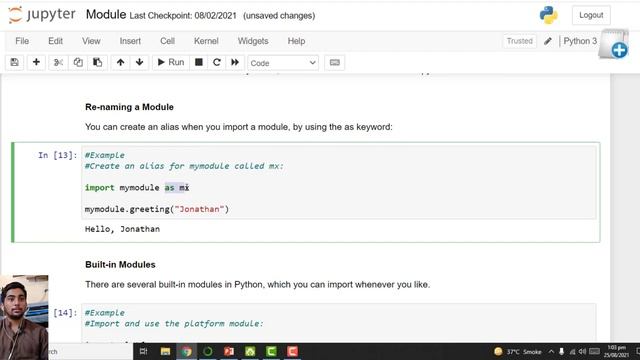The height and width of the screenshot is (360, 640).
Task: Open the Insert menu
Action: pos(130,41)
